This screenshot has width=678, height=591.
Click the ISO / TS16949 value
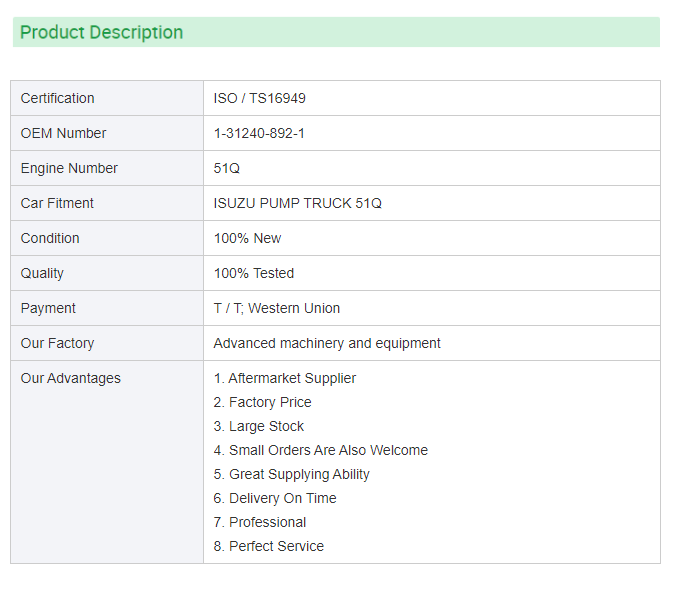[259, 98]
